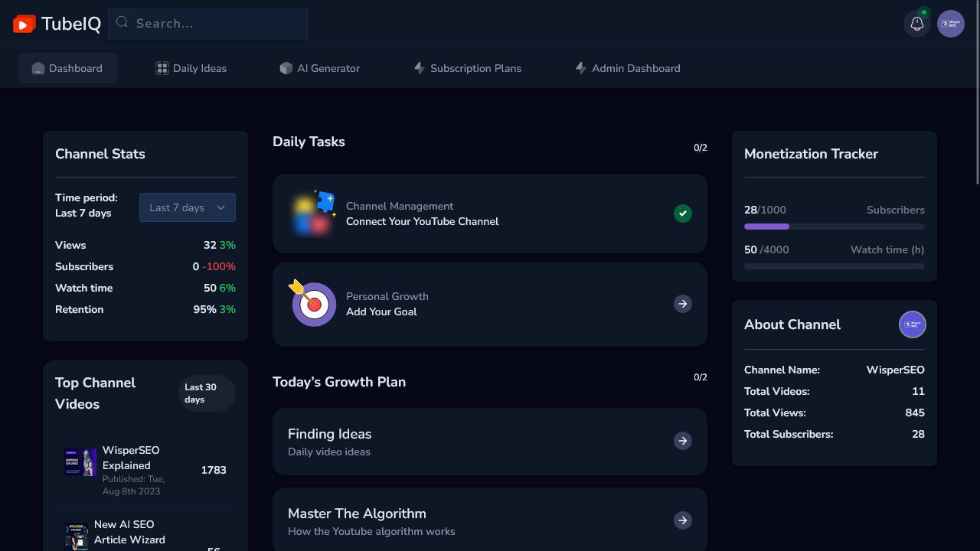Open the Last 30 days period selector
The image size is (980, 551).
[207, 393]
